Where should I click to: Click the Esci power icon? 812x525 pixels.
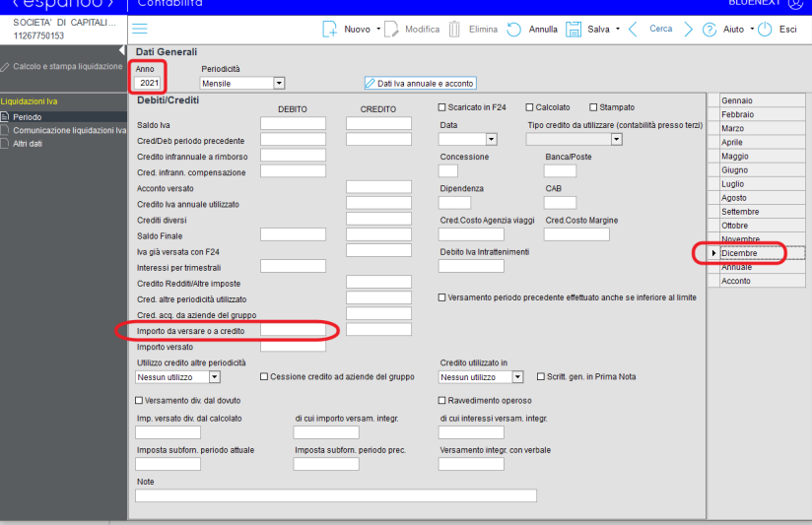pyautogui.click(x=765, y=29)
